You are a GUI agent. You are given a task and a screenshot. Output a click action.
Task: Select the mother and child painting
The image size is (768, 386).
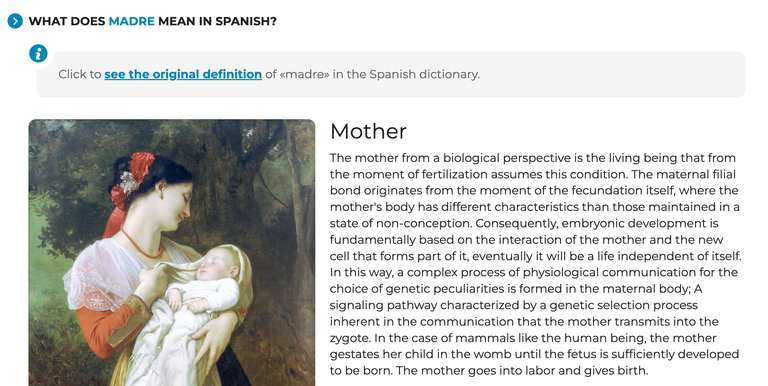point(172,252)
